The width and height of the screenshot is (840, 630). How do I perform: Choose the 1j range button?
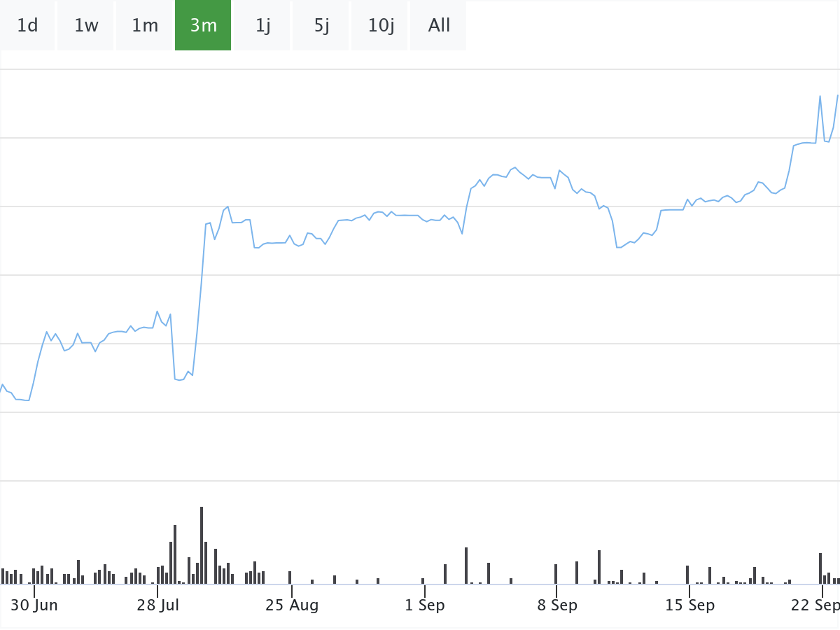[262, 26]
